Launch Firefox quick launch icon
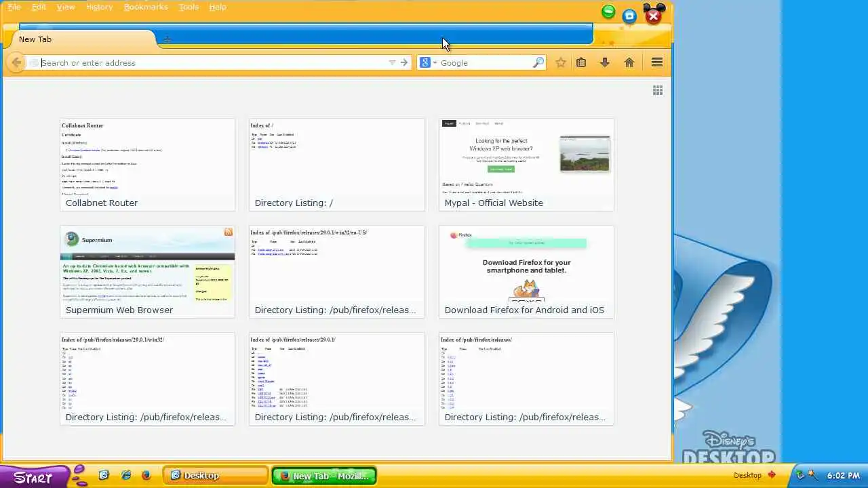 click(x=146, y=475)
